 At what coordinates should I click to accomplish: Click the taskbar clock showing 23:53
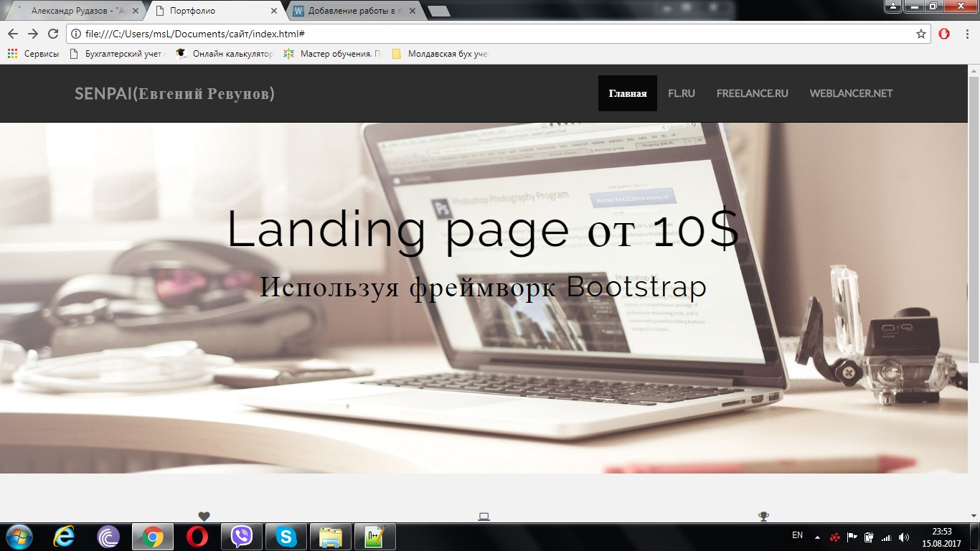coord(941,537)
